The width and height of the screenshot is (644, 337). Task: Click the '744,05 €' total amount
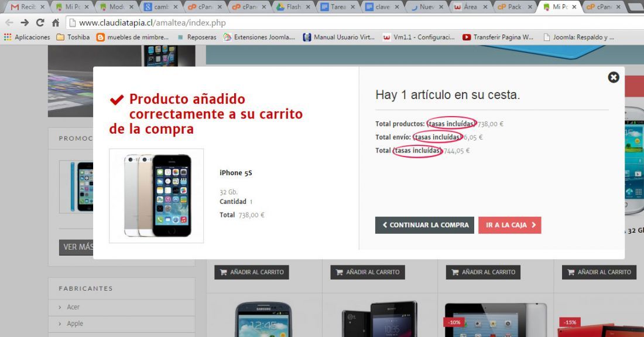[x=456, y=151]
